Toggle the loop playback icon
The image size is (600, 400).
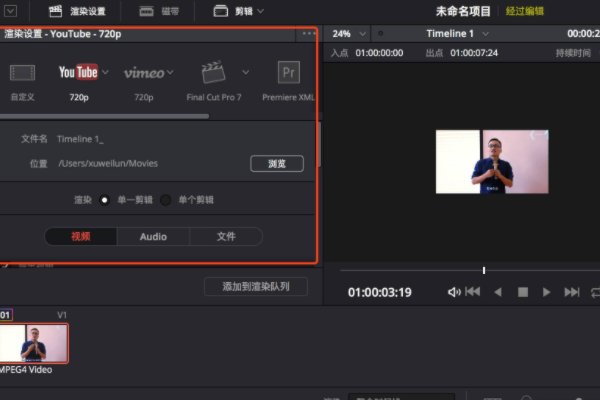pos(595,293)
